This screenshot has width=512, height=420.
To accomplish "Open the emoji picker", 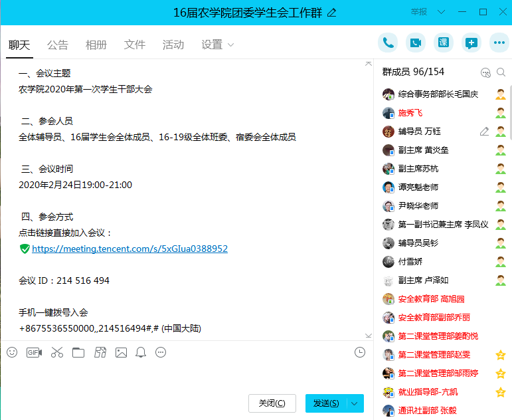I will (x=12, y=352).
